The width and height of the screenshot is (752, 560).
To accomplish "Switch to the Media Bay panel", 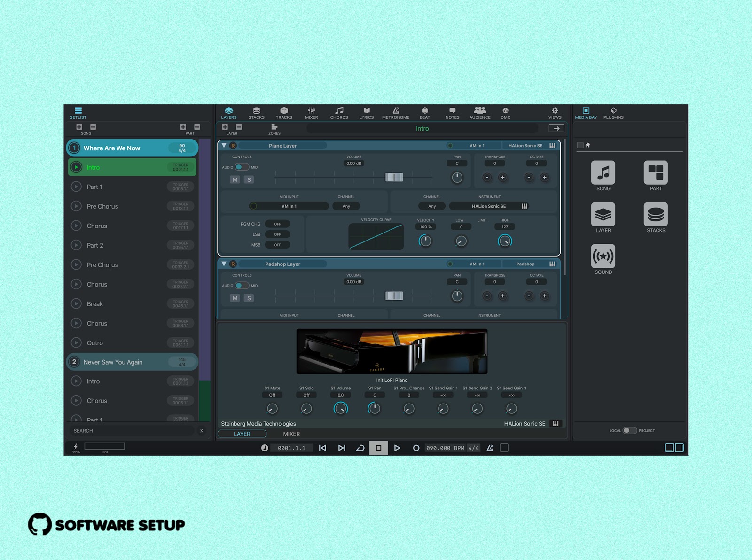I will [586, 113].
